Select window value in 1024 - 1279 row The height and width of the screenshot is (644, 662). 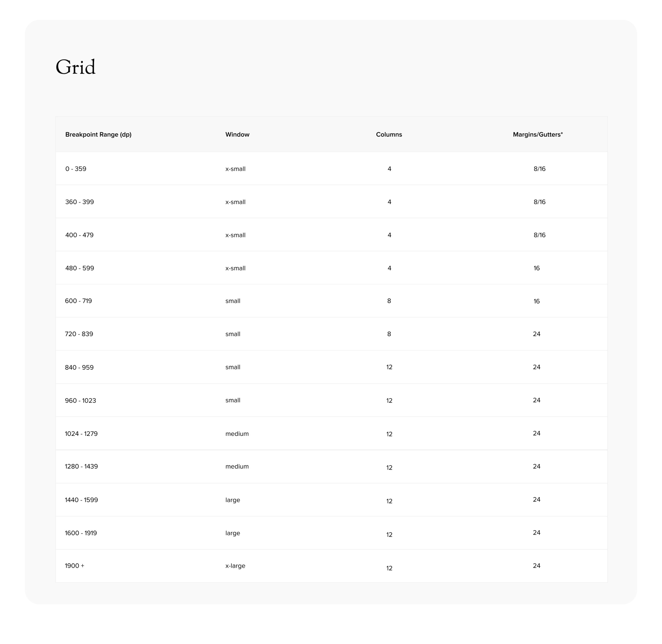237,434
